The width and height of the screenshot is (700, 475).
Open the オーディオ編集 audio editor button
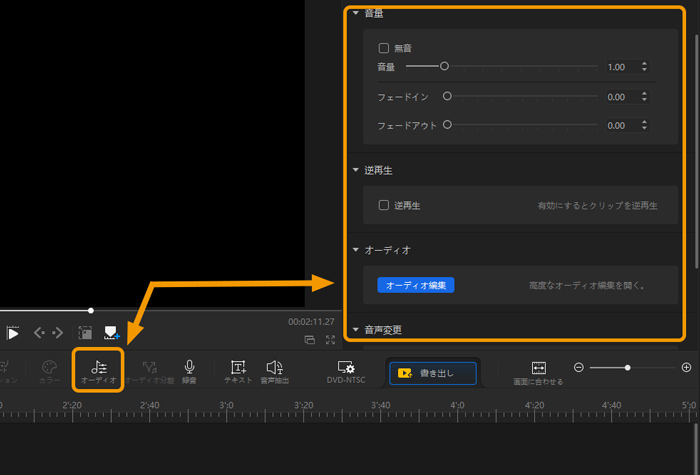point(416,285)
